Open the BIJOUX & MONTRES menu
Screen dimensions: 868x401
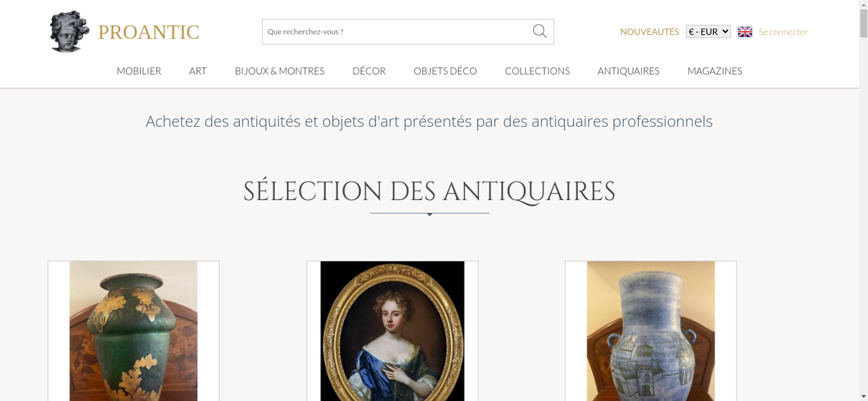pos(279,71)
